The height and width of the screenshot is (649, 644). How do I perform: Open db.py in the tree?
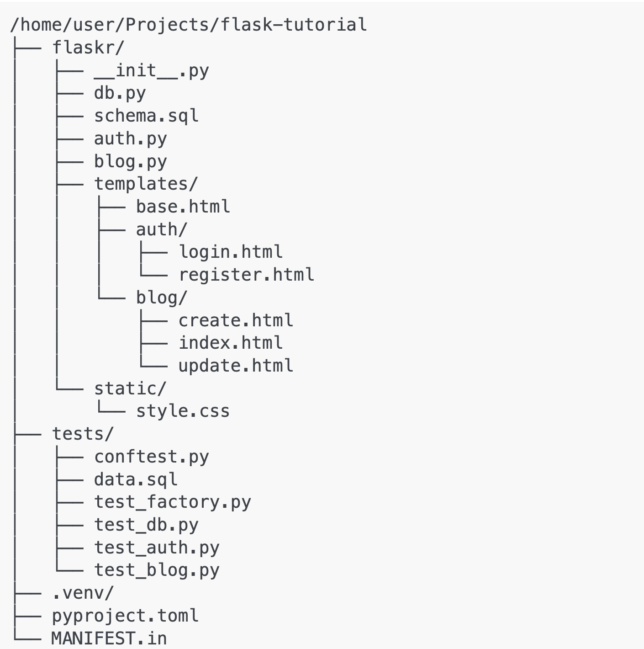(x=120, y=93)
